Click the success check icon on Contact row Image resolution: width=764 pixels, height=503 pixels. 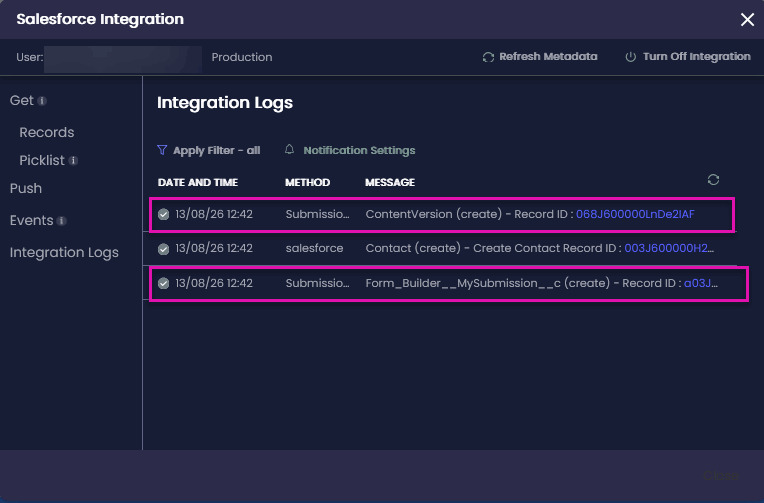coord(163,249)
